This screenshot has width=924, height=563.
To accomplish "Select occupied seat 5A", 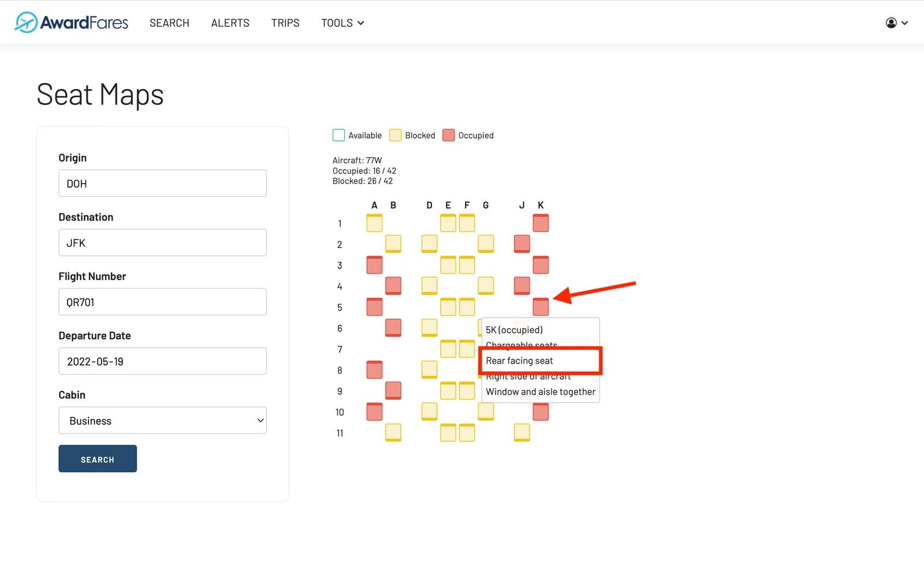I will point(374,307).
